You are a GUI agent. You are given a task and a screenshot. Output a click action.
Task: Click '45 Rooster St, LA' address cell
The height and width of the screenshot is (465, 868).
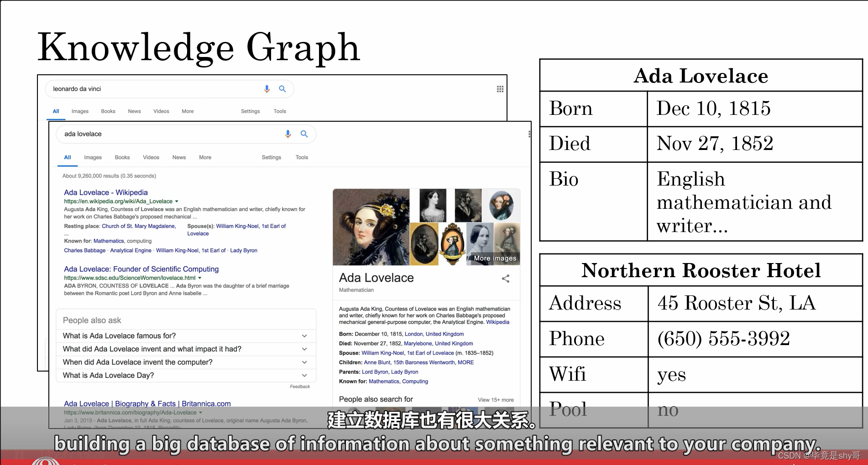point(755,304)
